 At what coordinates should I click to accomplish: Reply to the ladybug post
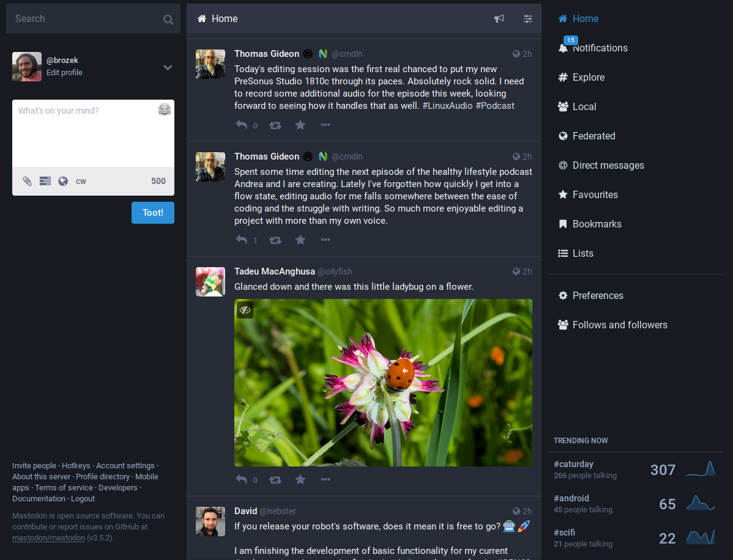point(242,480)
